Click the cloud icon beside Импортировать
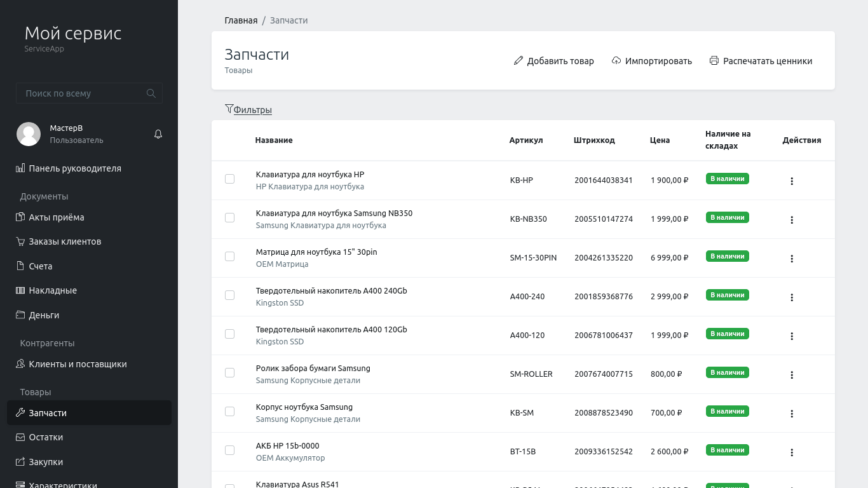The height and width of the screenshot is (488, 868). tap(616, 61)
